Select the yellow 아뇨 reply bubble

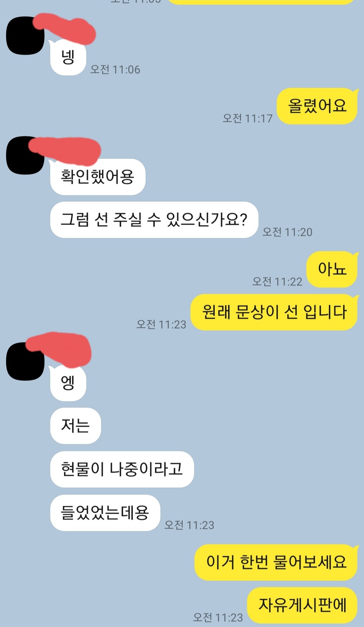(x=332, y=269)
